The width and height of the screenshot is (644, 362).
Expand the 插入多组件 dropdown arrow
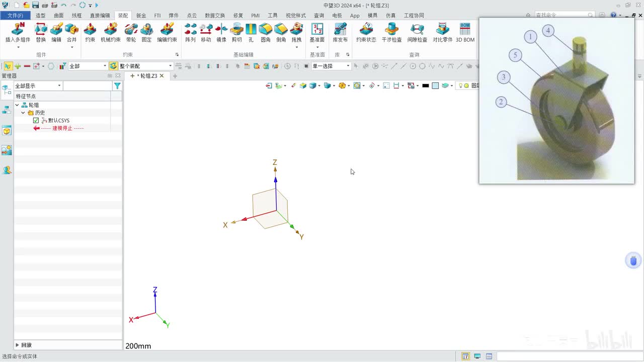18,47
